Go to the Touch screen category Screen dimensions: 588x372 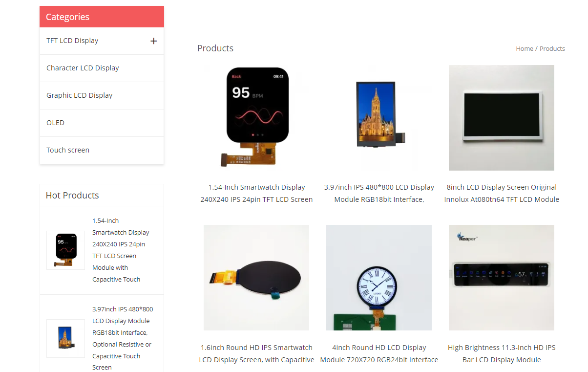click(x=68, y=150)
